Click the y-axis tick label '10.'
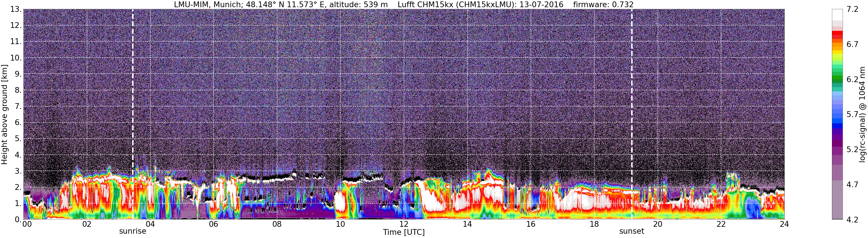 click(x=16, y=58)
